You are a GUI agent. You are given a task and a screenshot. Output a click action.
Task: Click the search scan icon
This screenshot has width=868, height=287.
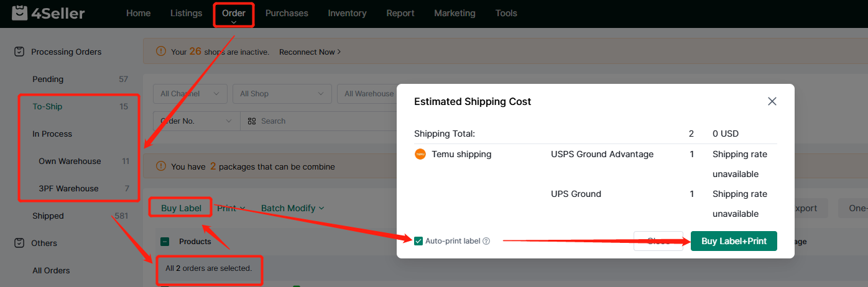(252, 121)
